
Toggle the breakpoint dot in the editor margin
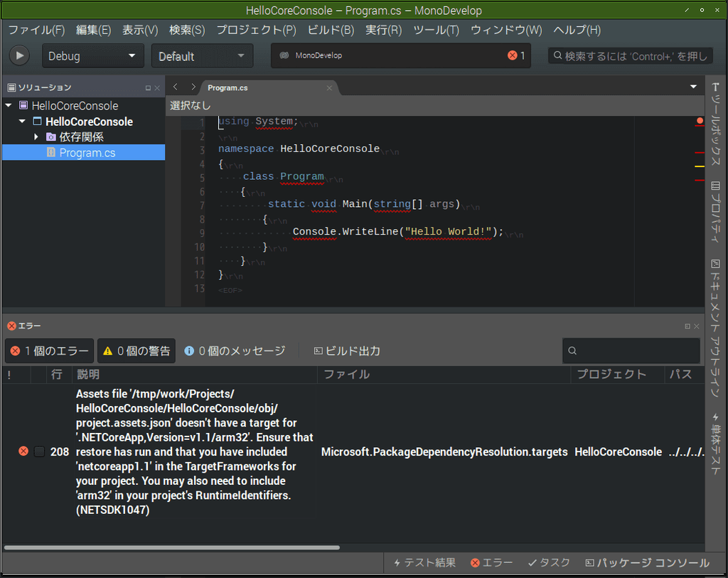click(700, 122)
